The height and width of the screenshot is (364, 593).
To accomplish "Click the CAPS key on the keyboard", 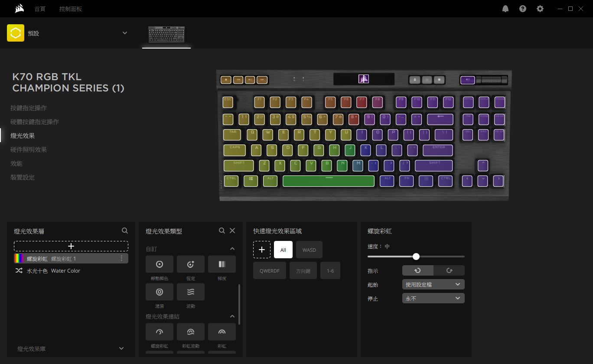I will click(x=235, y=150).
